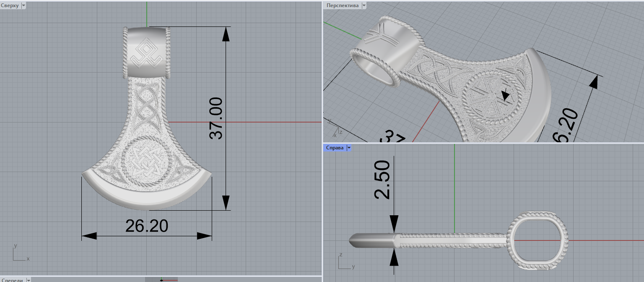Open the Справа viewport dropdown arrow
This screenshot has width=644, height=282.
(x=348, y=148)
